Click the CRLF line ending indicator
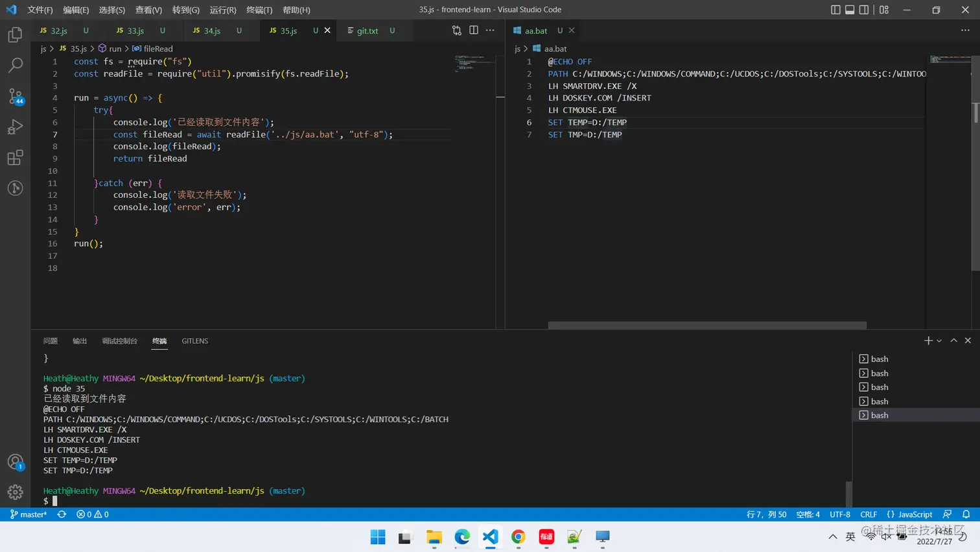980x552 pixels. point(868,514)
